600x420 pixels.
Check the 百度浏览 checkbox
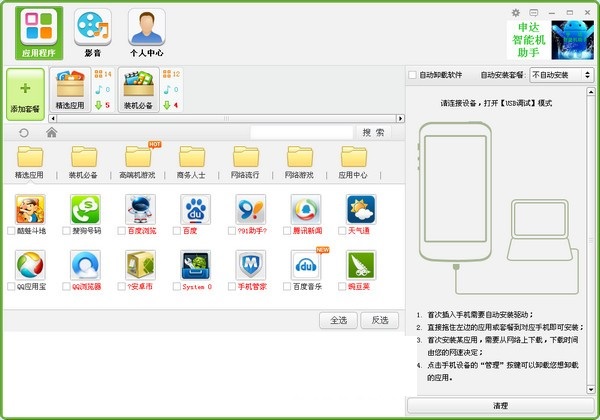click(121, 231)
